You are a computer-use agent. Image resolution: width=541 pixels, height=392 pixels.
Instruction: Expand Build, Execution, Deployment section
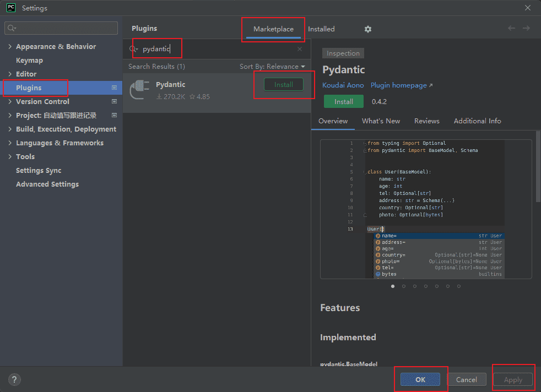tap(10, 129)
